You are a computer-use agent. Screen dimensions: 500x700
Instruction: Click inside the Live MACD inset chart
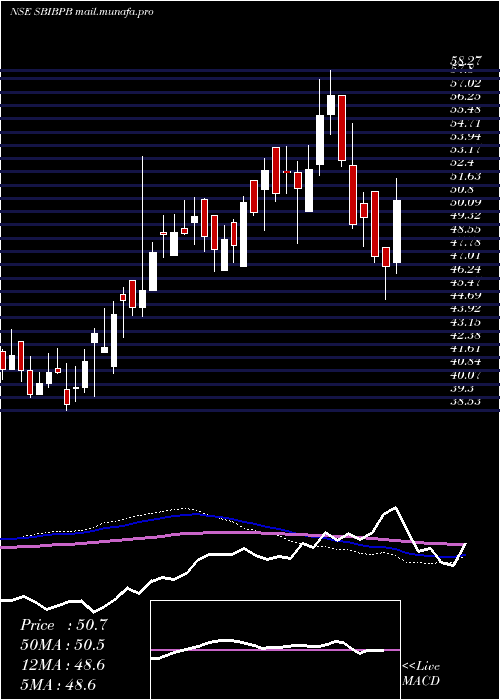[x=275, y=650]
